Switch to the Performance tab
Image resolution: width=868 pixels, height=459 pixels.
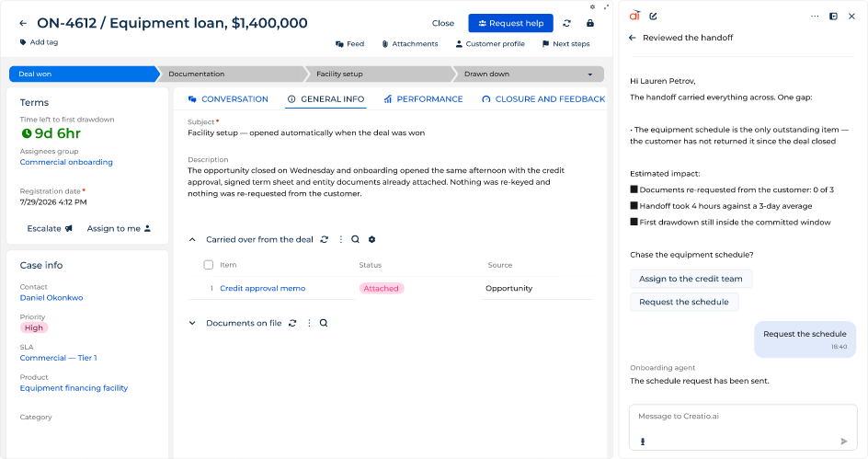[x=424, y=99]
